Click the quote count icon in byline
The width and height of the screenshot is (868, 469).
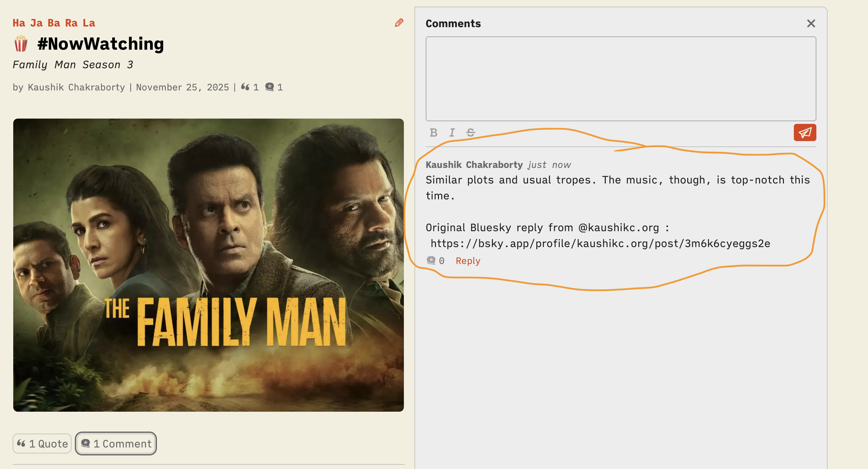pyautogui.click(x=245, y=87)
